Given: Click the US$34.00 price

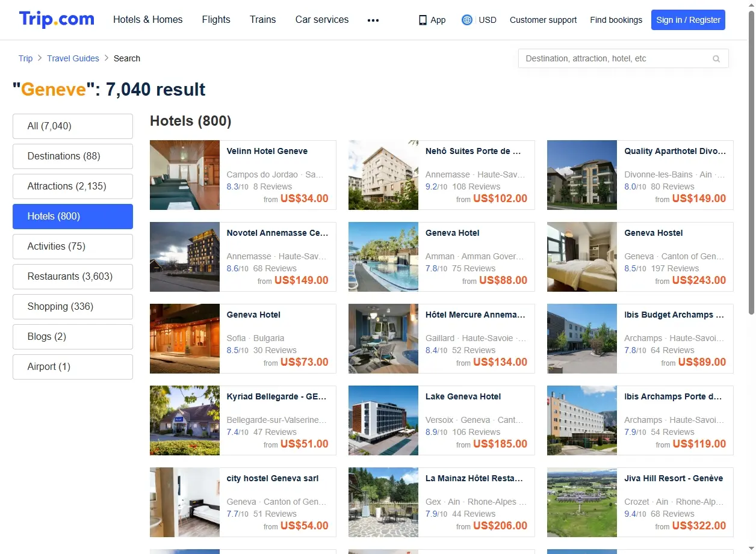Looking at the screenshot, I should (305, 199).
